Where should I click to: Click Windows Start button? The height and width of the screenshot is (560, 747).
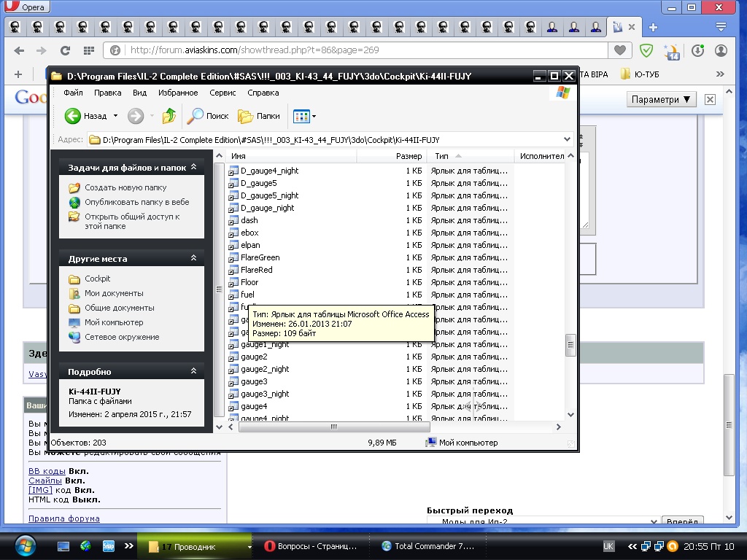pos(24,545)
